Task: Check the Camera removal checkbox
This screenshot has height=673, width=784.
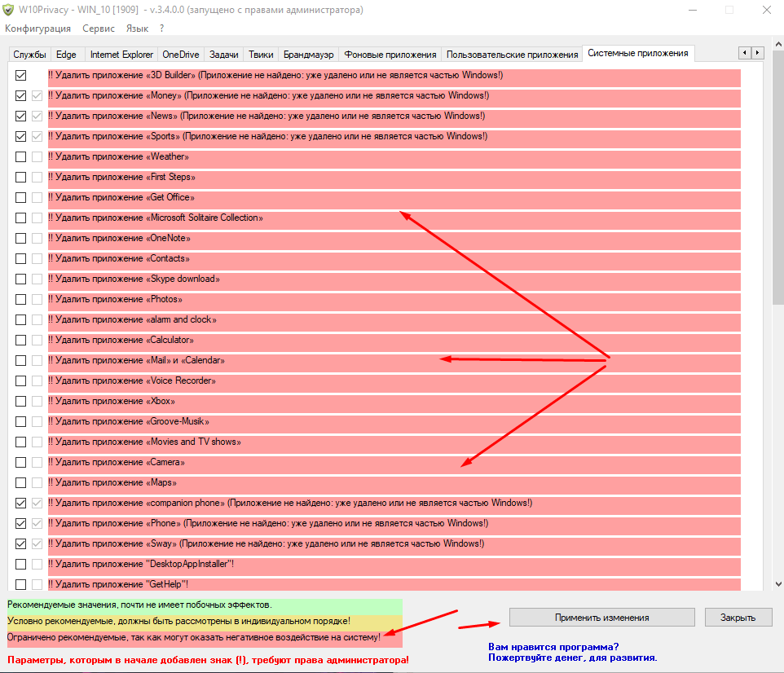Action: point(20,463)
